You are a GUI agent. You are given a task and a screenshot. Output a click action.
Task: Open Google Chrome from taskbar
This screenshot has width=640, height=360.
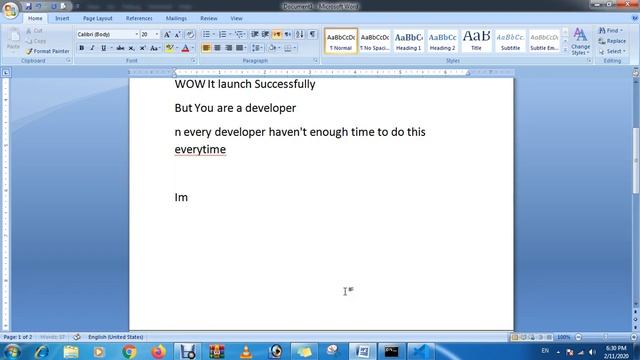[129, 351]
